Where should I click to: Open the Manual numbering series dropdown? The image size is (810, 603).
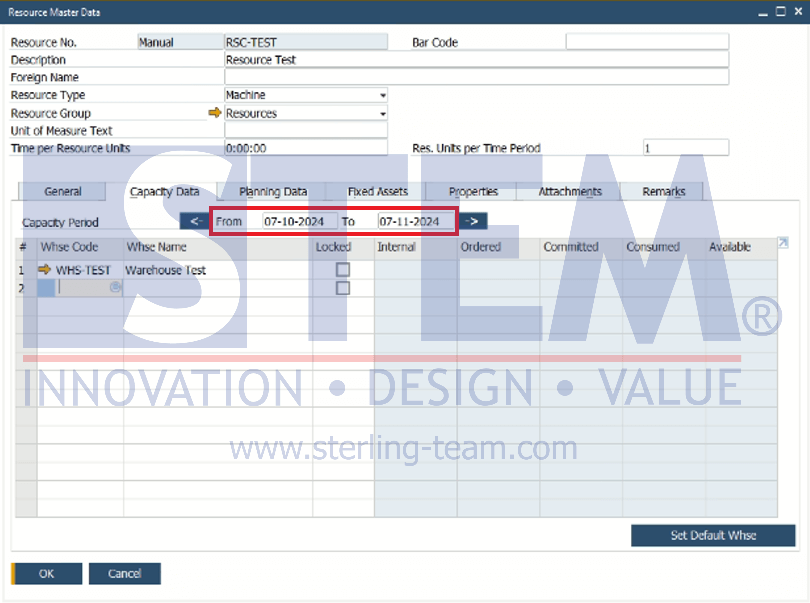180,42
